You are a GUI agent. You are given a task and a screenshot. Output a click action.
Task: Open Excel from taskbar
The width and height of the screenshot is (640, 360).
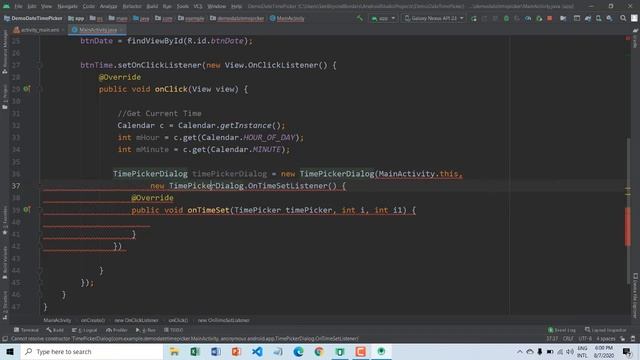click(x=195, y=351)
